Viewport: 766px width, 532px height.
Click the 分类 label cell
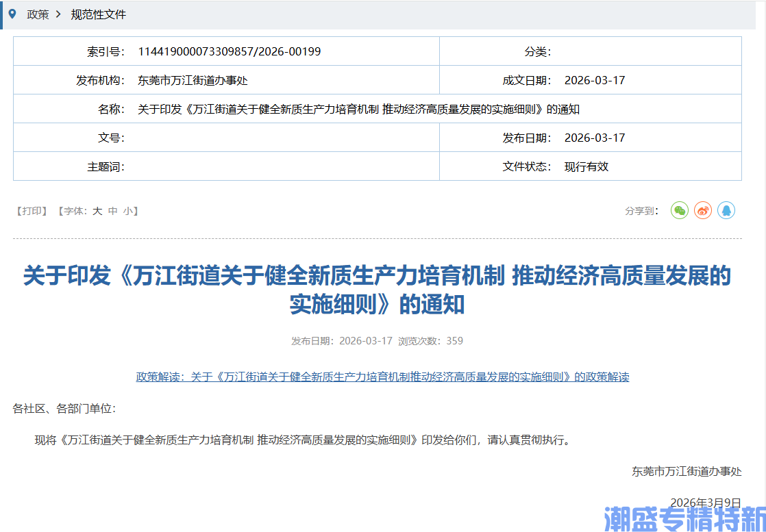[x=538, y=52]
